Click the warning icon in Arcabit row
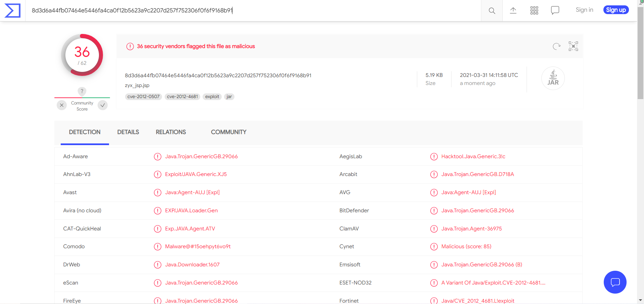Screen dimensions: 644x304 434,174
